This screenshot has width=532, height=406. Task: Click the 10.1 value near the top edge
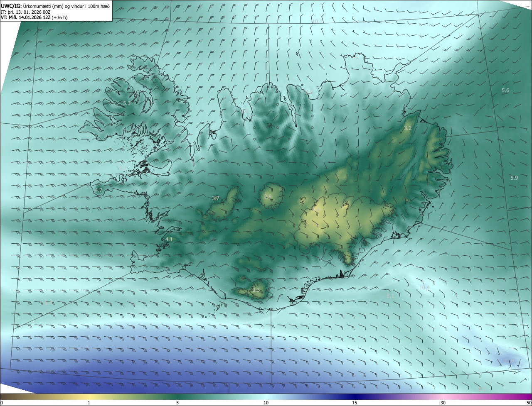(317, 21)
